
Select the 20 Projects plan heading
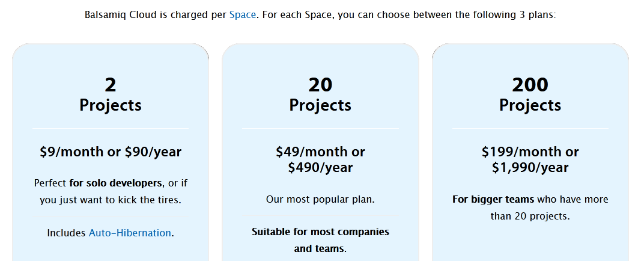click(320, 95)
